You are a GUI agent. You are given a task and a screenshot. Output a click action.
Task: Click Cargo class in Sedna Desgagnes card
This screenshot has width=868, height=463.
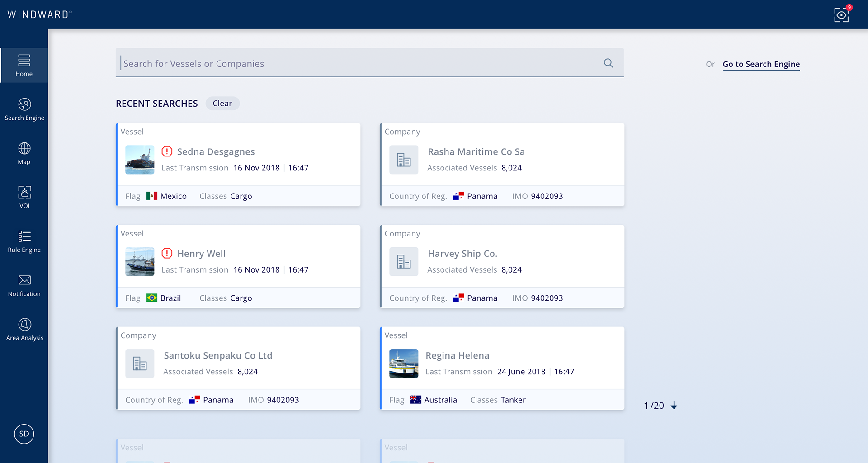click(241, 196)
